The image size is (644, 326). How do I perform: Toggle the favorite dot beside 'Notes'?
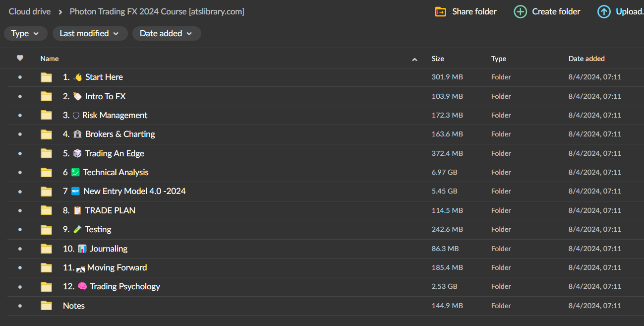(19, 306)
